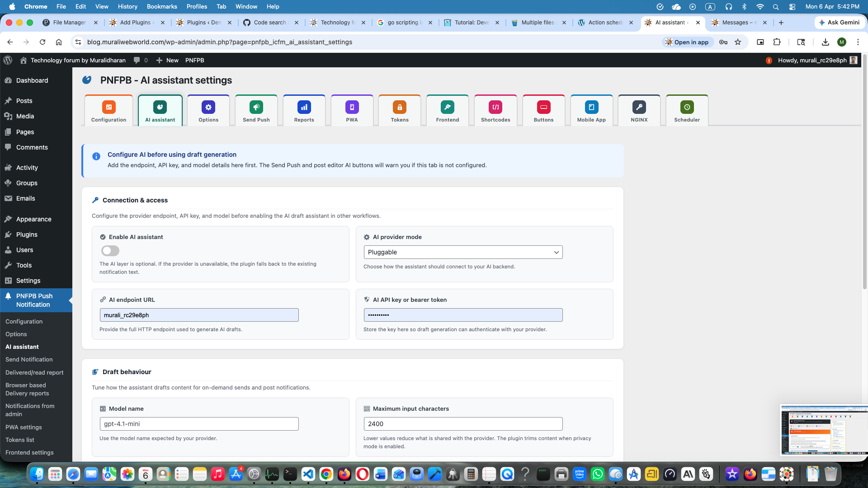Screen dimensions: 868x488
Task: Expand the AI provider mode dropdown
Action: tap(463, 252)
